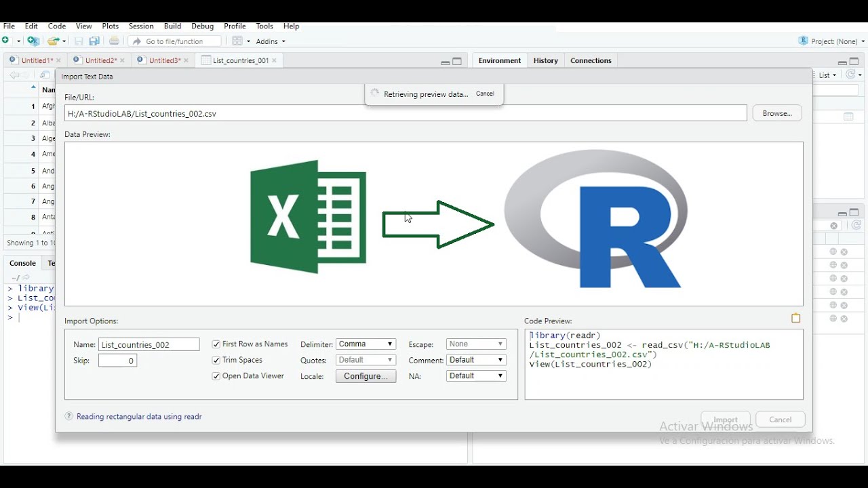Open Reading rectangular data using readr link
Viewport: 868px width, 488px height.
(x=139, y=416)
